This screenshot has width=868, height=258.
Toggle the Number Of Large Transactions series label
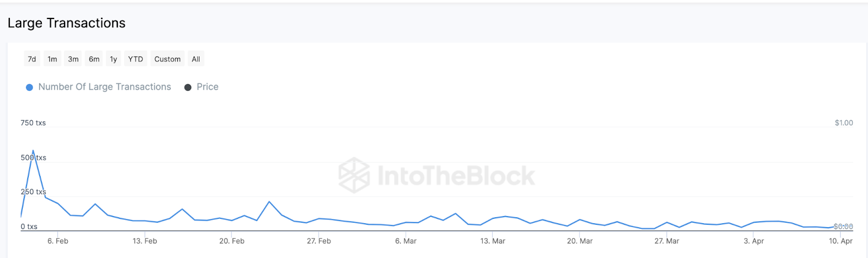(105, 87)
